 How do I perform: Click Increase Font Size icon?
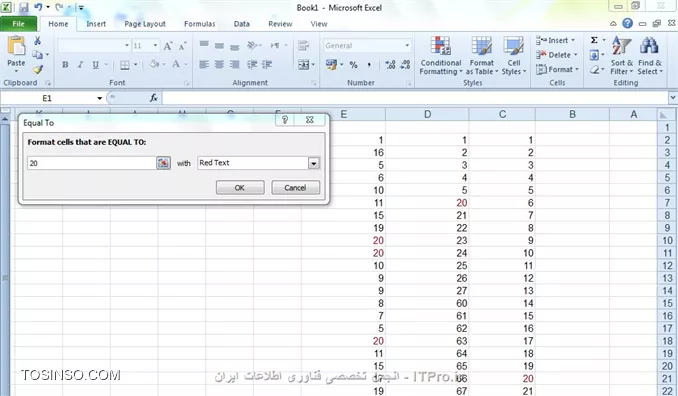[168, 45]
